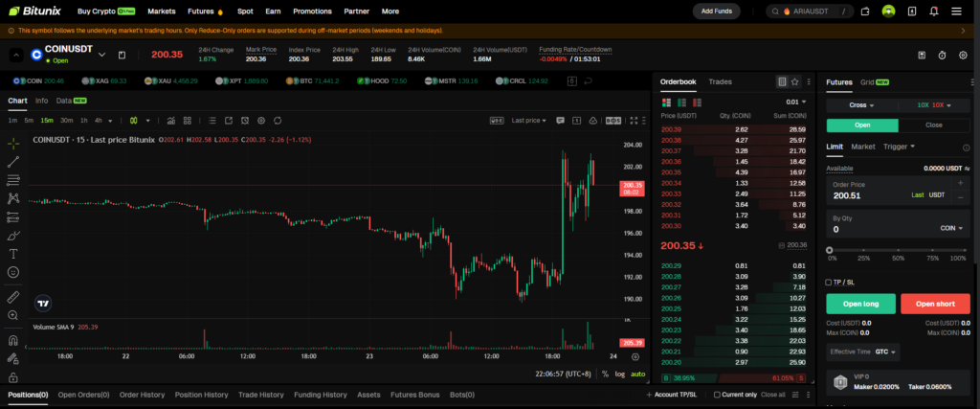This screenshot has width=980, height=409.
Task: Toggle the chart to fullscreen
Action: pyautogui.click(x=634, y=120)
